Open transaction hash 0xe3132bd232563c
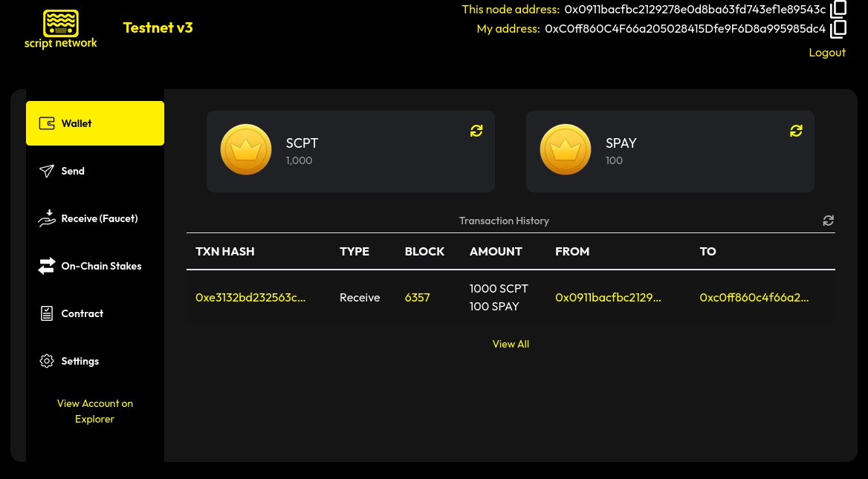868x479 pixels. 250,297
